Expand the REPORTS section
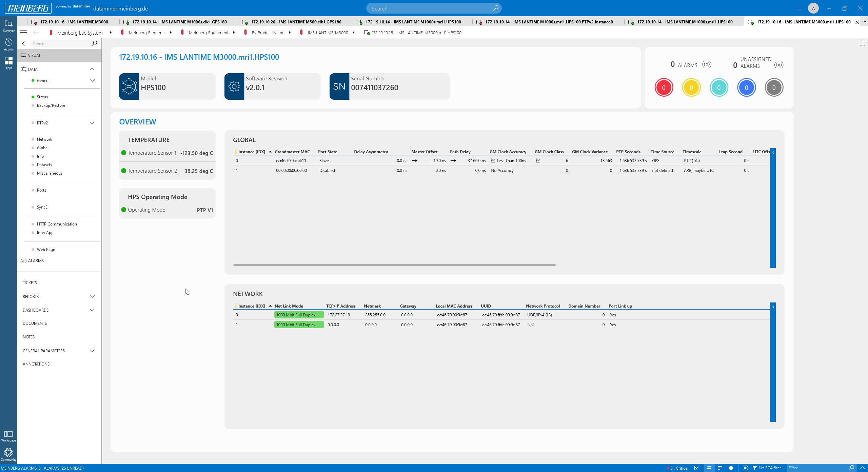This screenshot has height=472, width=868. coord(92,296)
